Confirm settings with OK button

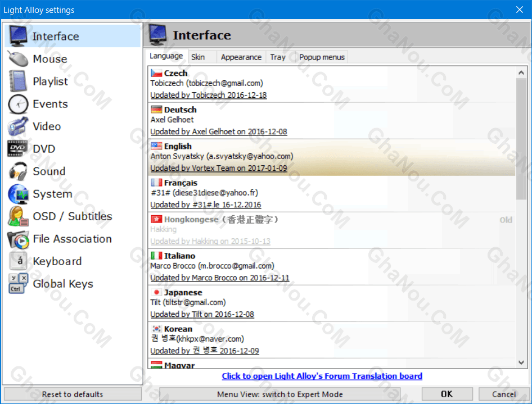coord(447,394)
